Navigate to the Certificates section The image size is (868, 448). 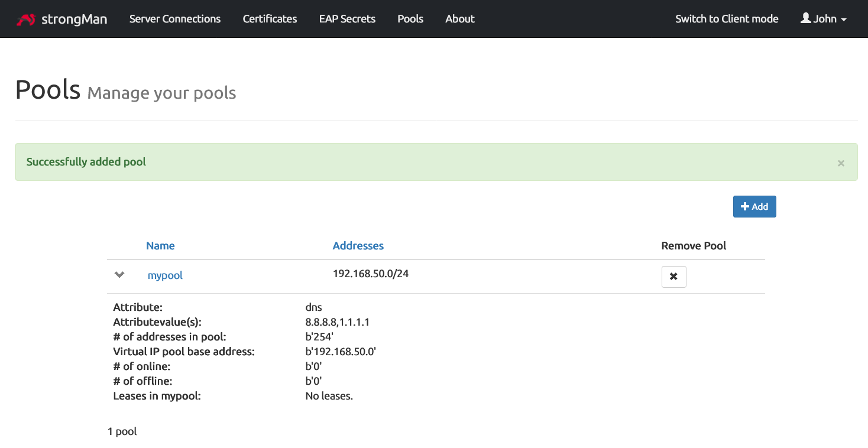(x=269, y=18)
